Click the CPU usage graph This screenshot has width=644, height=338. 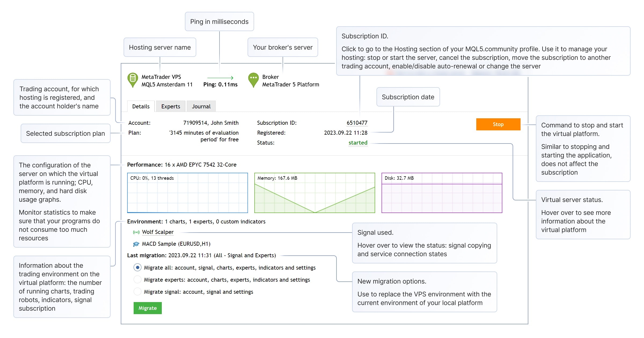[187, 193]
